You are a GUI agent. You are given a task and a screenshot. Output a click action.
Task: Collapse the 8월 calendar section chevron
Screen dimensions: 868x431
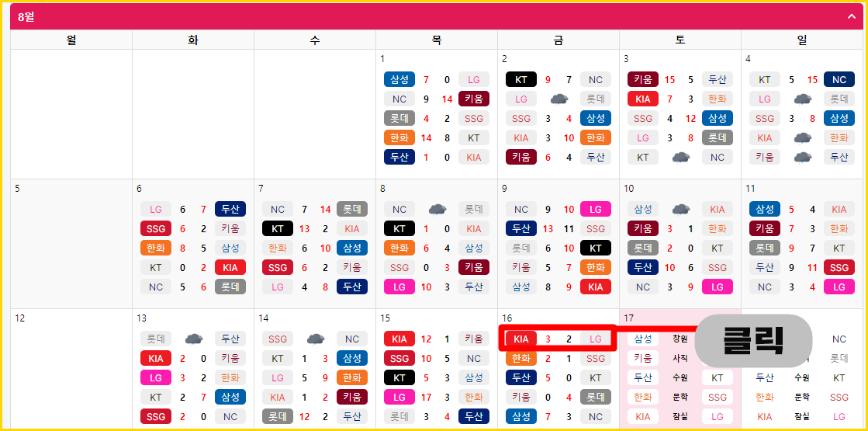coord(852,16)
